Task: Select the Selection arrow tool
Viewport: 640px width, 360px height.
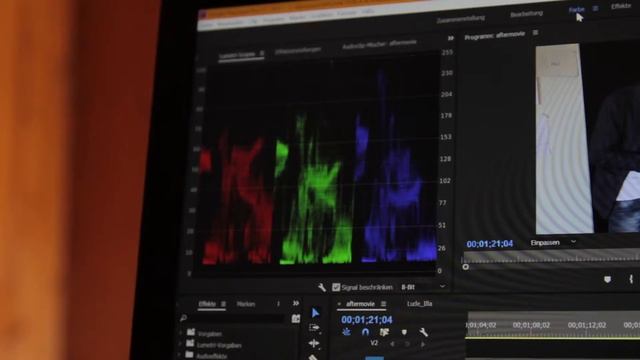Action: tap(315, 313)
